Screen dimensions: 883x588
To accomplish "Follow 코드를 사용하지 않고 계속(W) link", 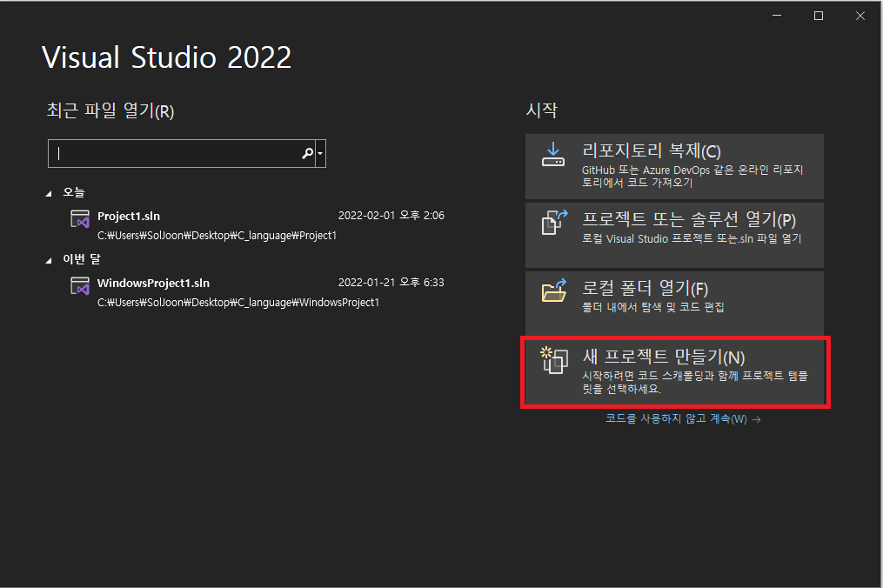I will coord(683,419).
